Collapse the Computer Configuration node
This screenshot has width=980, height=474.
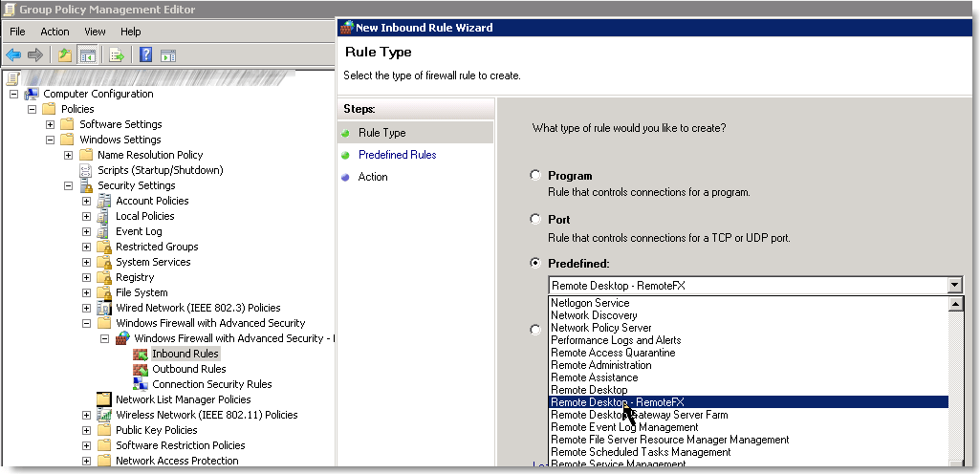pyautogui.click(x=13, y=94)
